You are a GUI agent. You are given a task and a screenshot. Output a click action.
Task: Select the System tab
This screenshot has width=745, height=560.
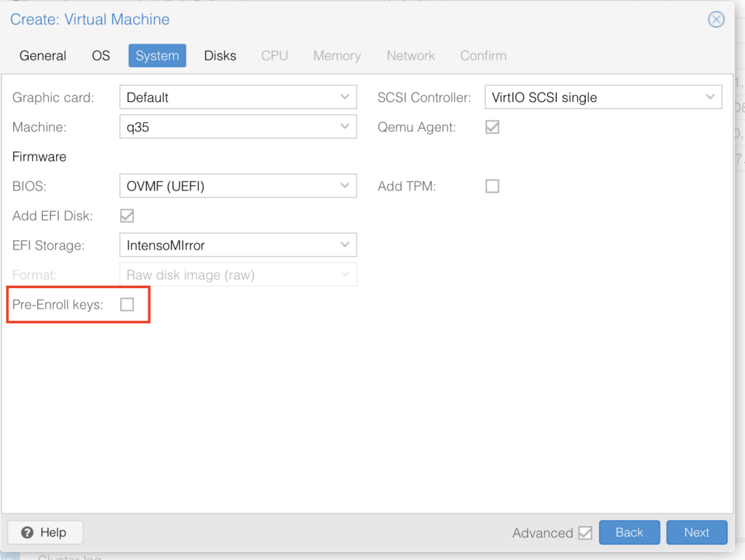(157, 56)
